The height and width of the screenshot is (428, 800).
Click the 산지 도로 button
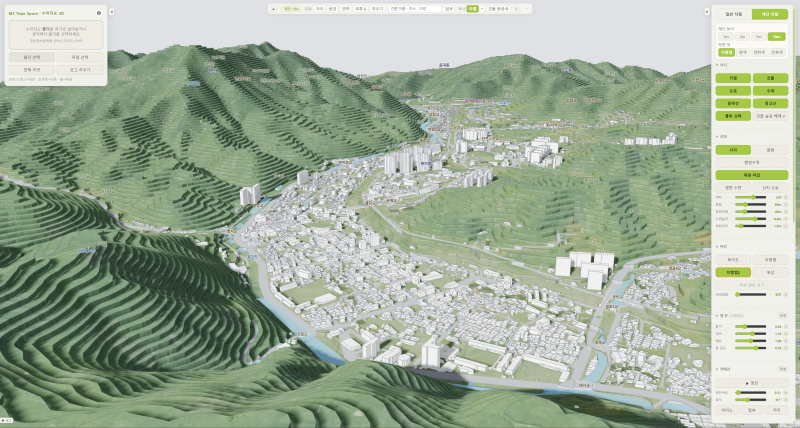tap(770, 188)
